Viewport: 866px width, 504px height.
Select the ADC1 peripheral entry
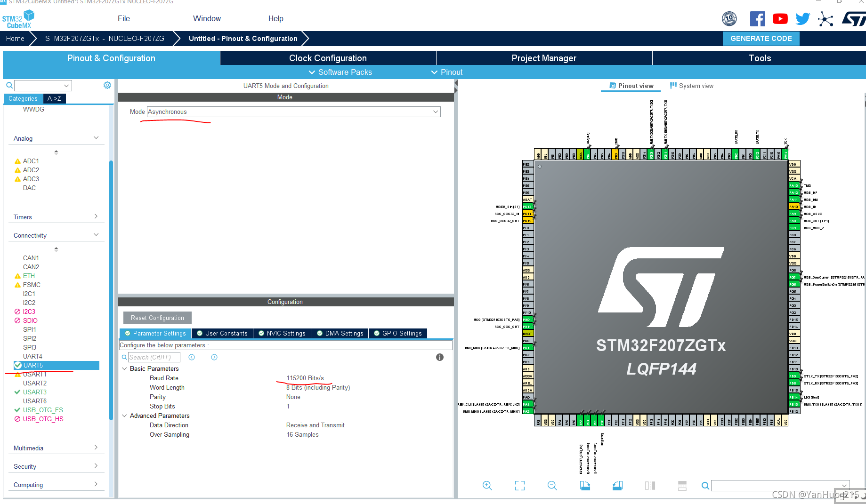click(x=31, y=161)
